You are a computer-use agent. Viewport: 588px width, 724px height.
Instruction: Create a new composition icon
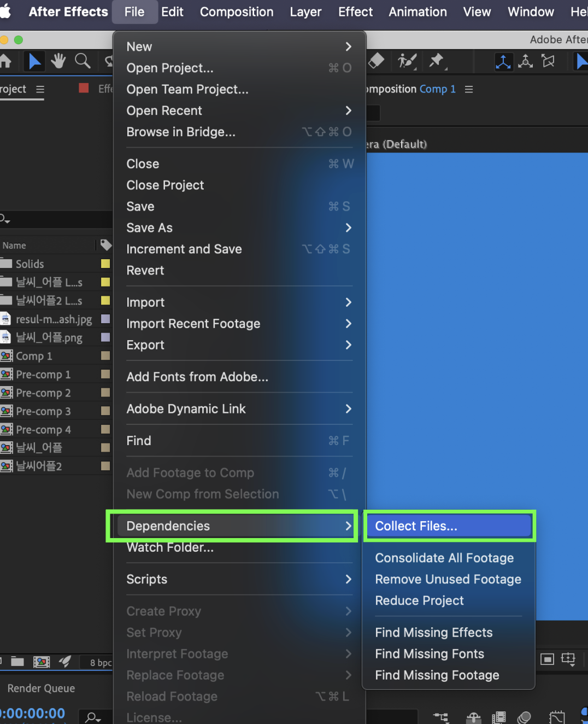[x=42, y=662]
